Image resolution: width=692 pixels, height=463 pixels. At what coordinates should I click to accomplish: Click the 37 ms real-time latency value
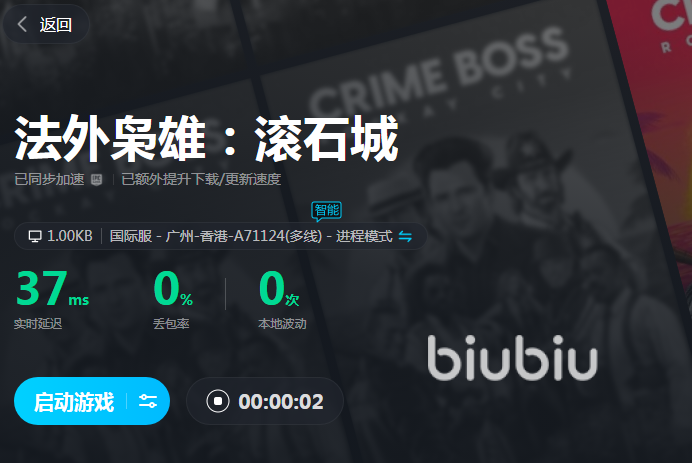pyautogui.click(x=53, y=289)
